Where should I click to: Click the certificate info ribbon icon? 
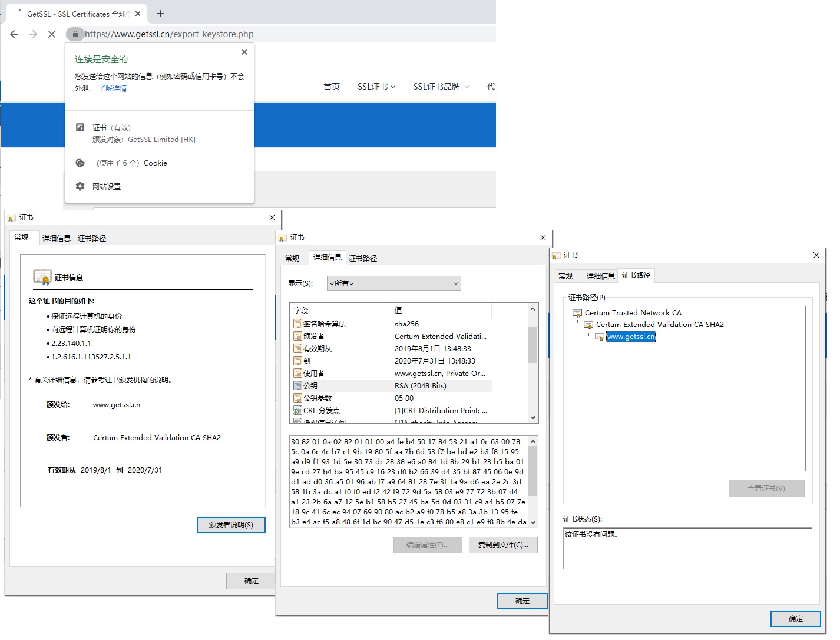(42, 277)
